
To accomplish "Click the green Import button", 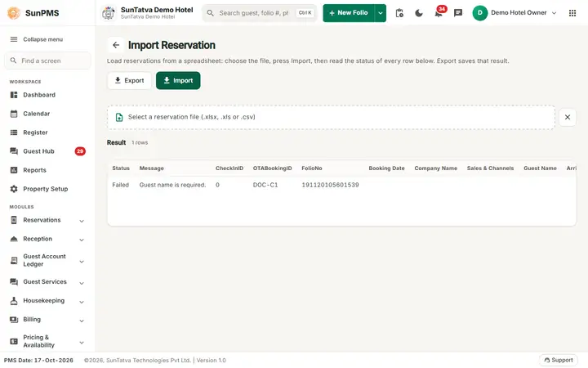I will 178,80.
